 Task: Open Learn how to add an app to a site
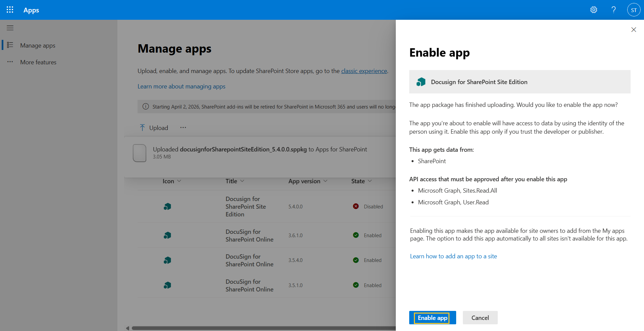click(453, 256)
